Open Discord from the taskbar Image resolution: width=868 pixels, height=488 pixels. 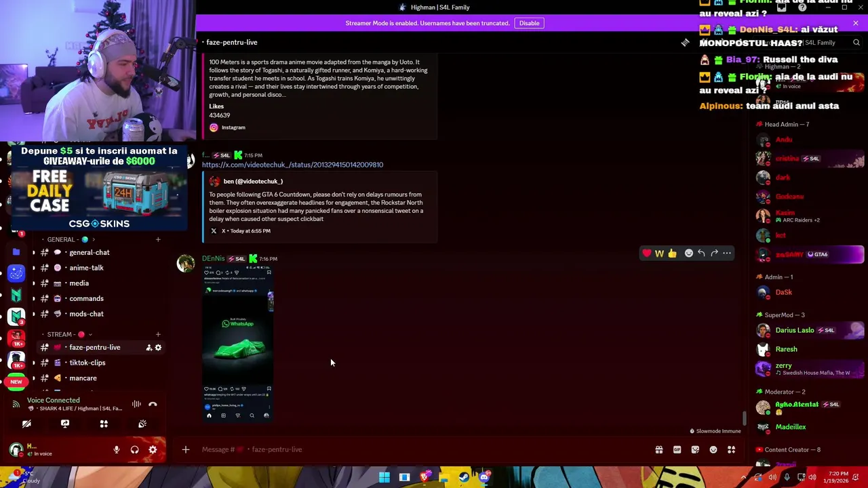click(x=484, y=477)
